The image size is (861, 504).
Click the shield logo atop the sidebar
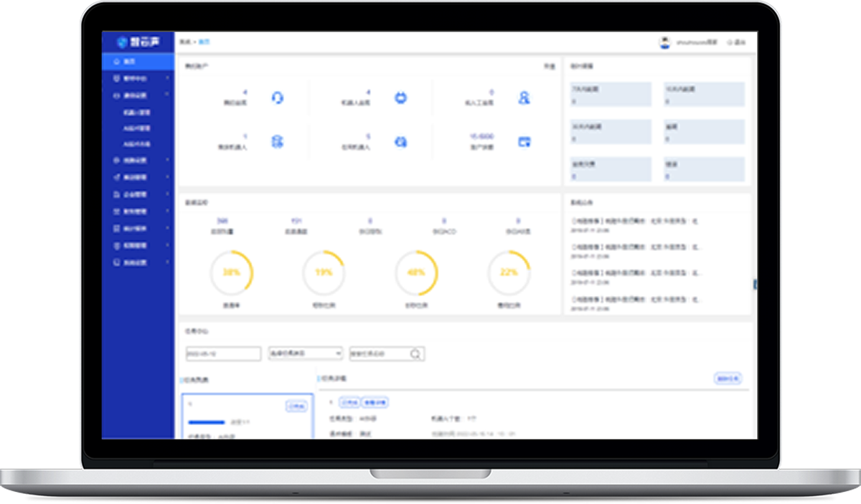[122, 42]
